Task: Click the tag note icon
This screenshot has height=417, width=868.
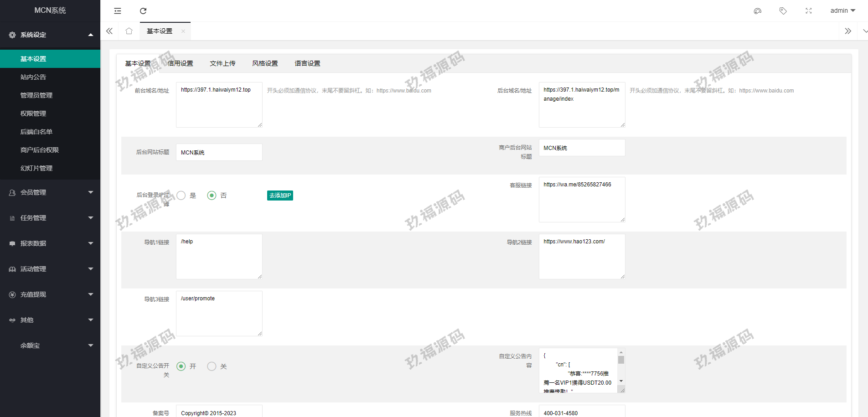Action: pos(783,11)
